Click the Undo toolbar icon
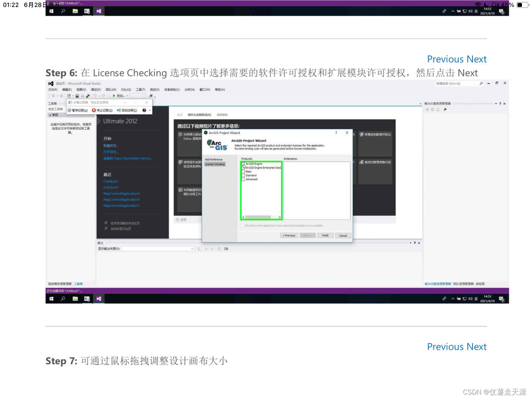Screen dimensions: 532x399 (95, 96)
